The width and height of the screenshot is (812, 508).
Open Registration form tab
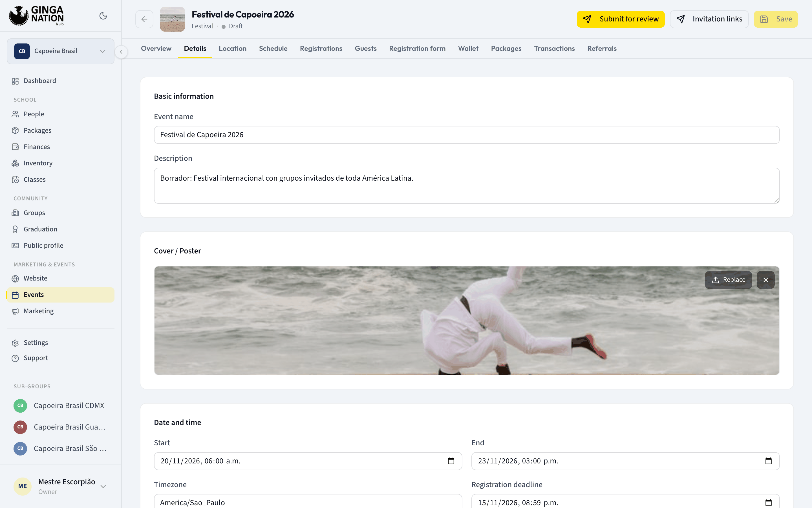tap(417, 48)
